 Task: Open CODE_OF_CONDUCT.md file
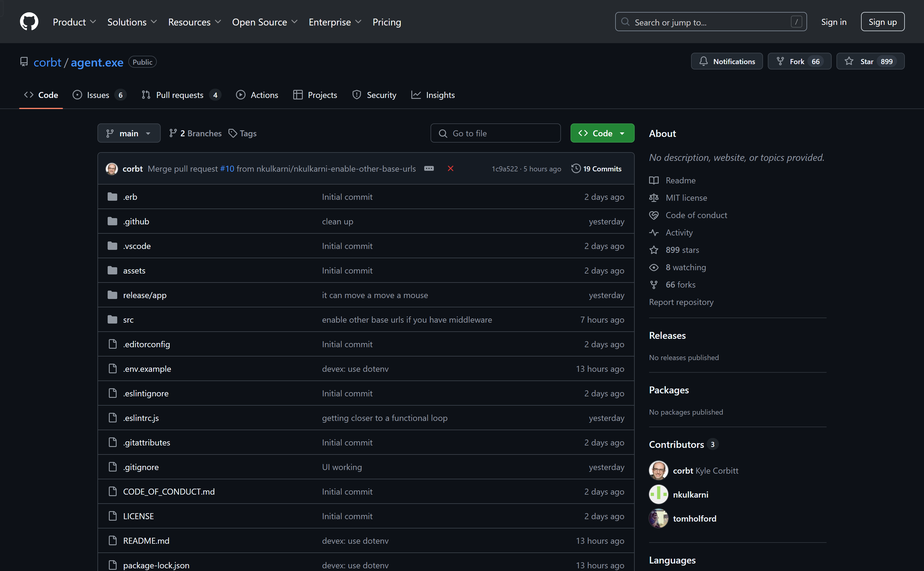click(169, 491)
